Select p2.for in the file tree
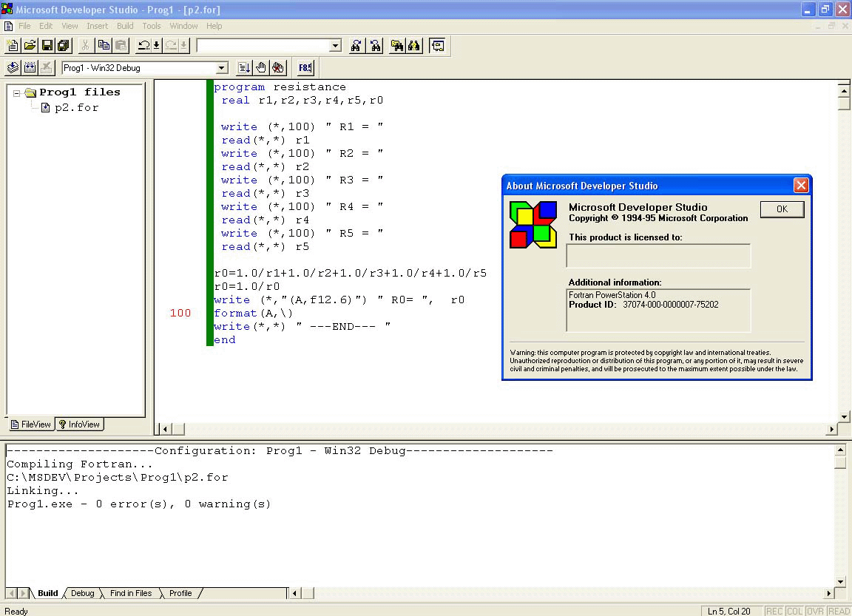 (76, 108)
